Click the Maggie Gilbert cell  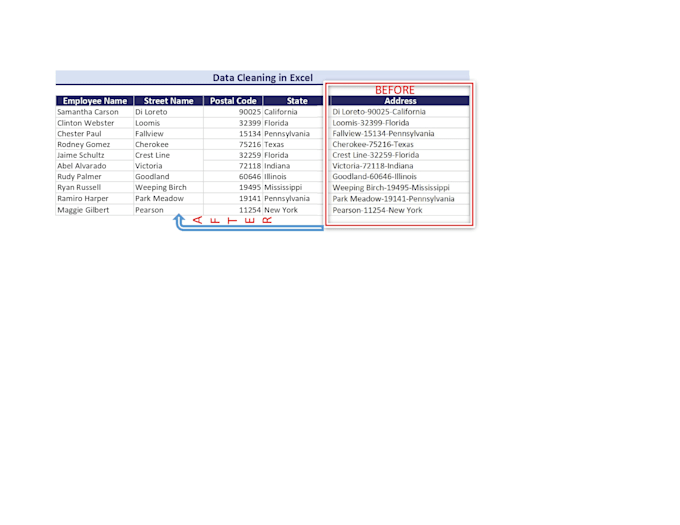click(x=95, y=210)
